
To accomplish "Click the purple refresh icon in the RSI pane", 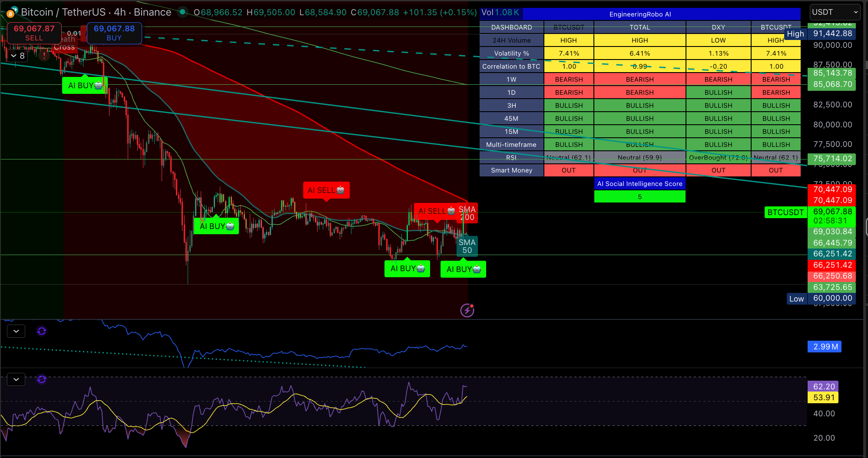I will [42, 379].
